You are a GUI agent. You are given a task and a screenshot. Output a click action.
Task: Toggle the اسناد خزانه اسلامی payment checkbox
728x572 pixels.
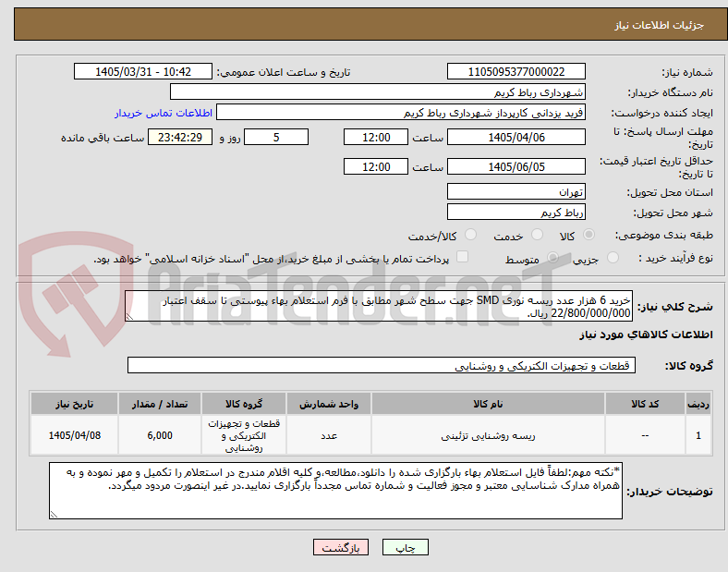click(463, 257)
